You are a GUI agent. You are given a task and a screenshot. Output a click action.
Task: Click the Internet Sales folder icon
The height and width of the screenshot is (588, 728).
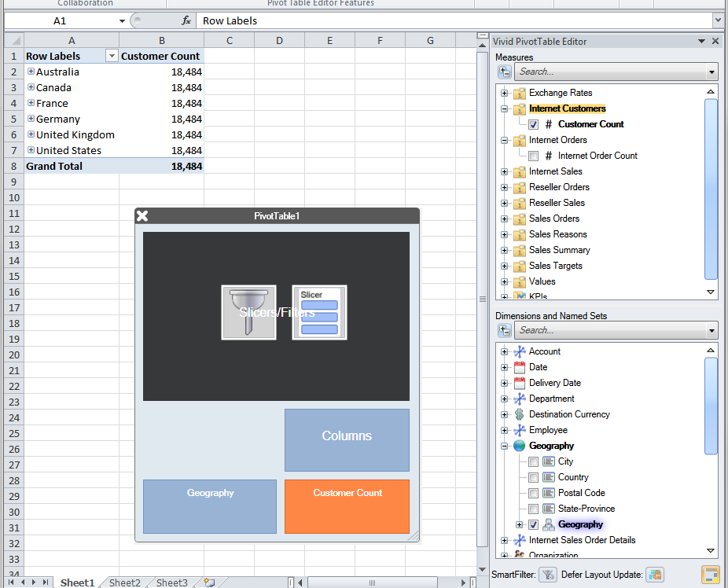click(x=519, y=172)
